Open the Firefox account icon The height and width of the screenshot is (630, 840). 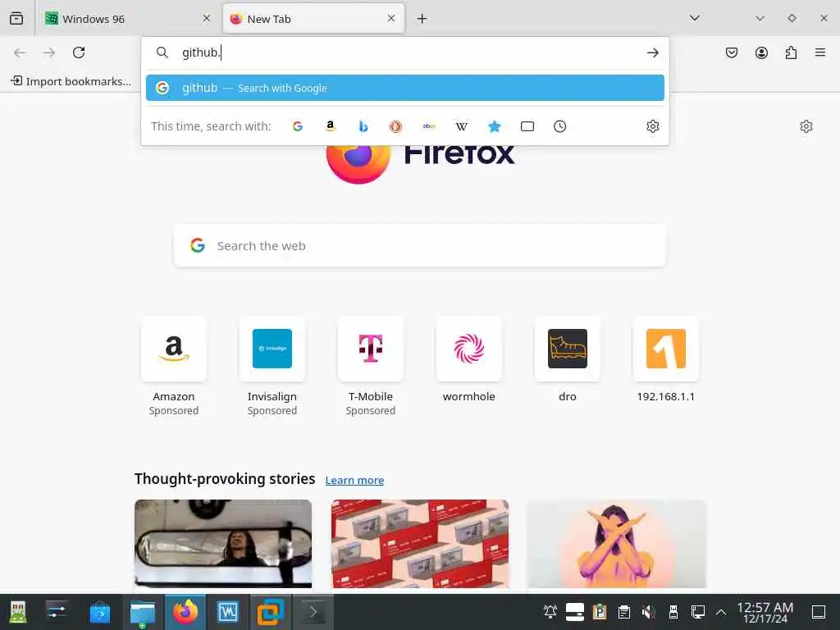click(761, 52)
